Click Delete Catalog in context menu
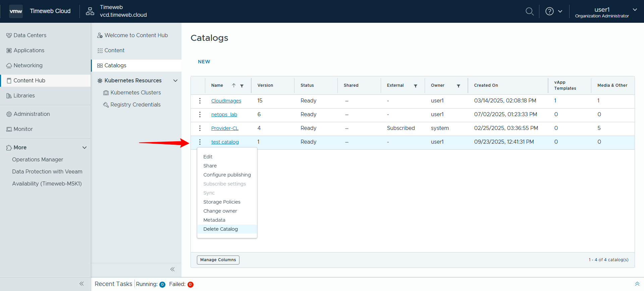 (220, 229)
